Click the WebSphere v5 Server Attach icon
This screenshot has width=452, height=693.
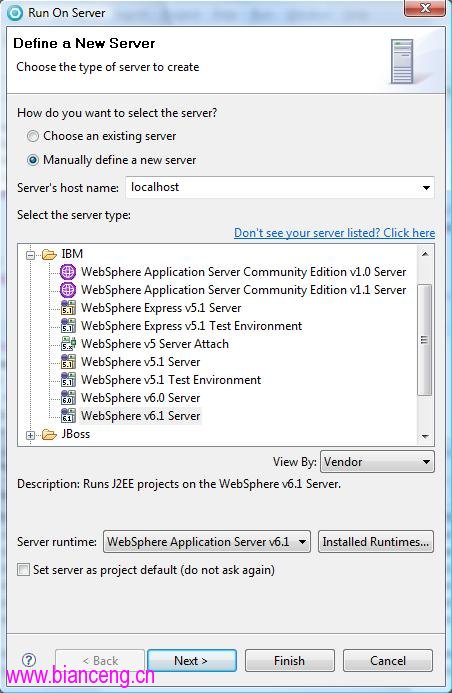tap(68, 344)
